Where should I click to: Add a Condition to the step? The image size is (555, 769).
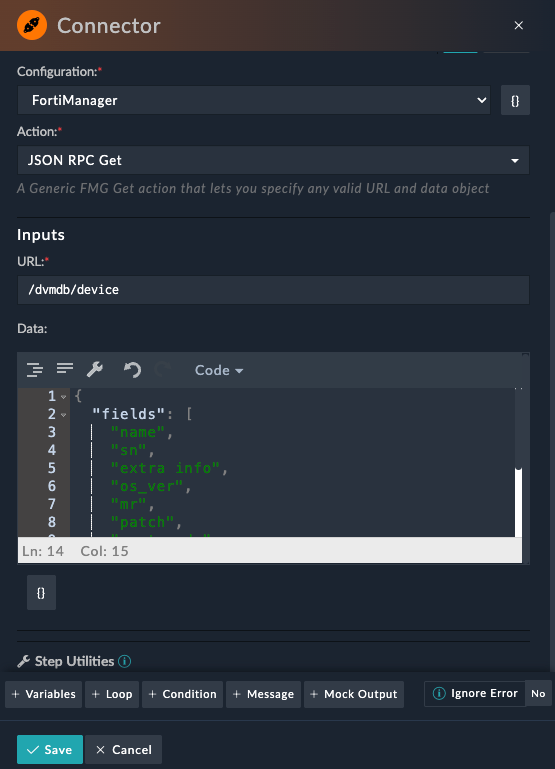[x=182, y=694]
